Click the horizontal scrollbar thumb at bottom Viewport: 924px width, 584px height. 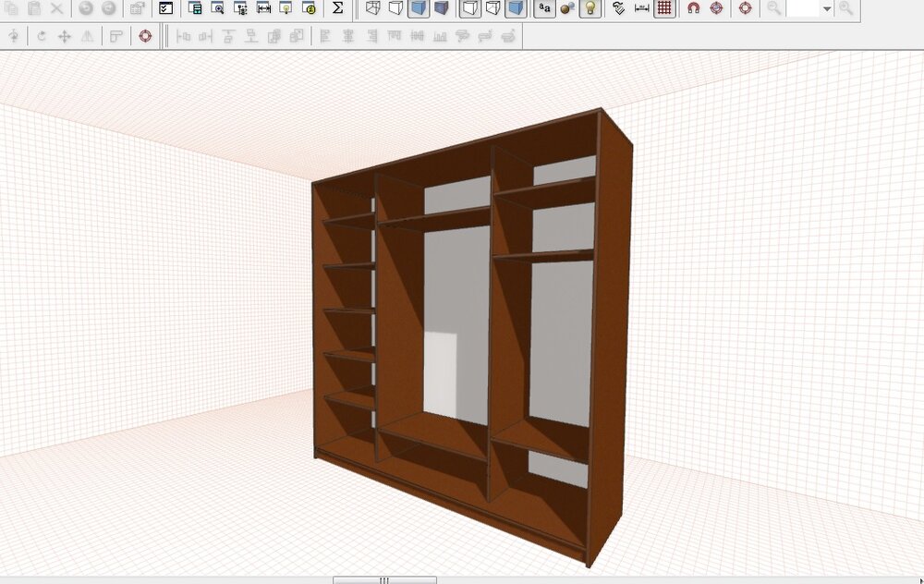coord(384,579)
